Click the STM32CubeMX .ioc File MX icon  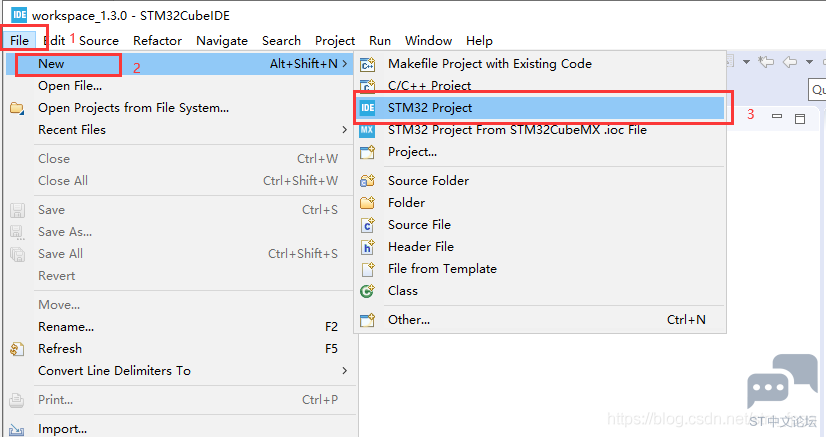pyautogui.click(x=367, y=130)
